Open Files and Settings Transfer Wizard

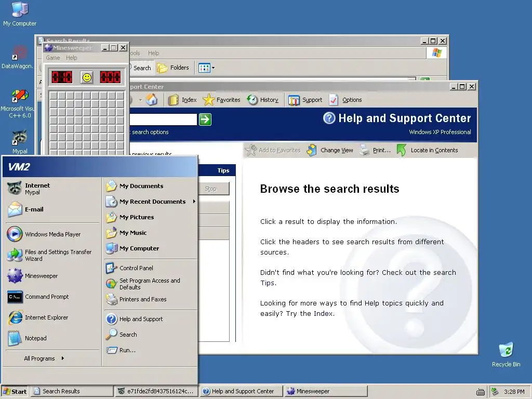pos(52,255)
